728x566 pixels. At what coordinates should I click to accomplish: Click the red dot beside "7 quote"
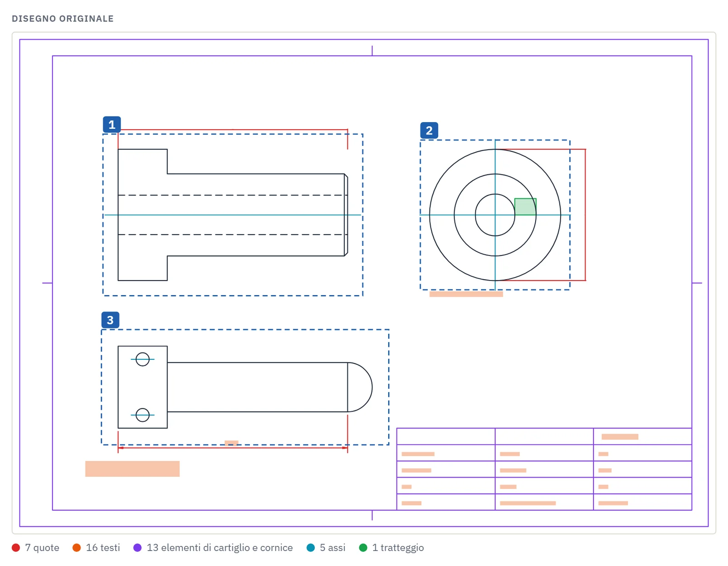(16, 548)
